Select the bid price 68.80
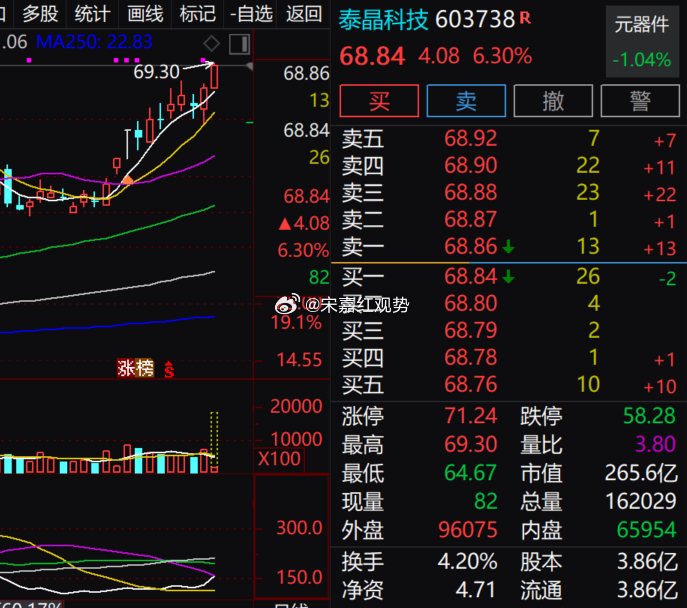This screenshot has height=608, width=687. tap(471, 304)
